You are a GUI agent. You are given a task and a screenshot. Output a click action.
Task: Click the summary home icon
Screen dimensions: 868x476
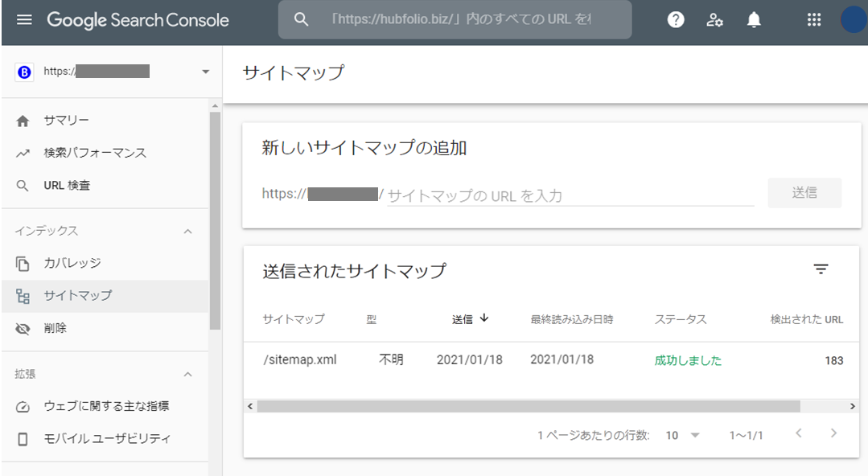click(x=23, y=121)
